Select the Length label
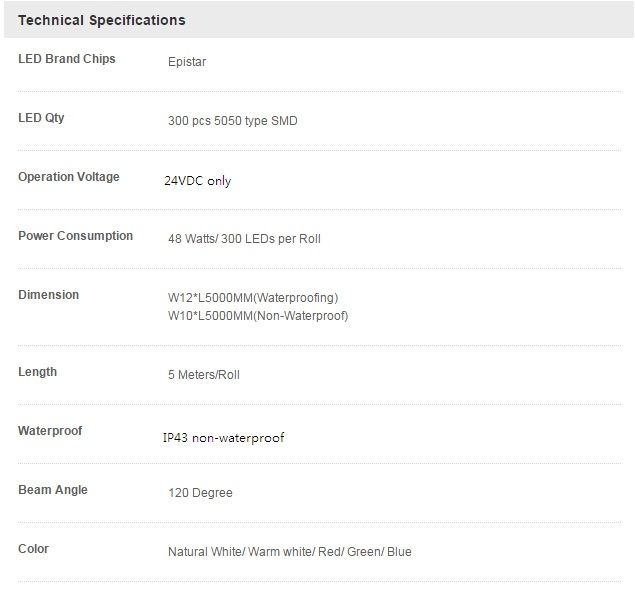The height and width of the screenshot is (590, 635). [x=38, y=372]
